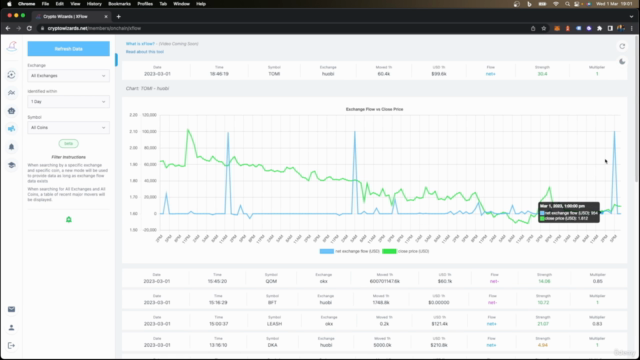
Task: Open the new tab plus button
Action: click(x=118, y=17)
